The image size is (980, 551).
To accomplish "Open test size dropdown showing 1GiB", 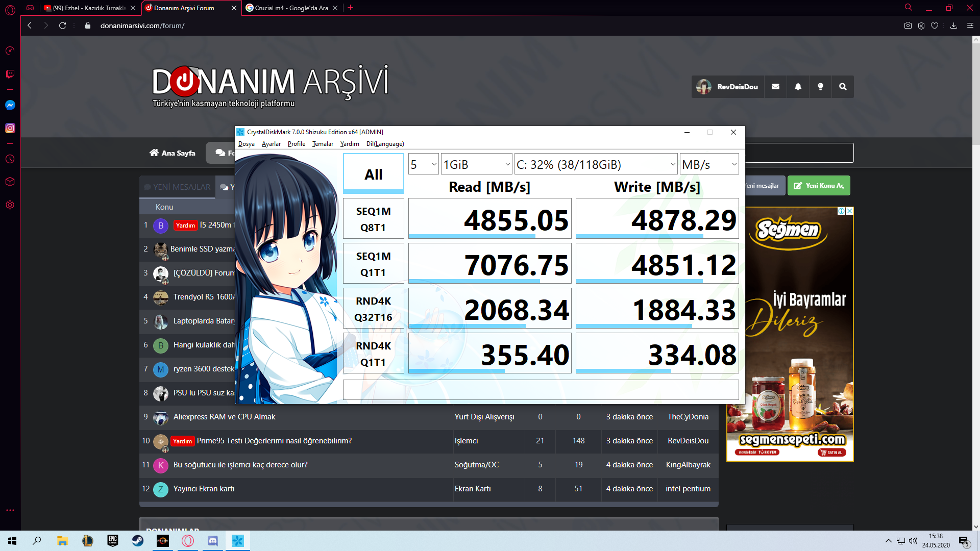I will (476, 164).
